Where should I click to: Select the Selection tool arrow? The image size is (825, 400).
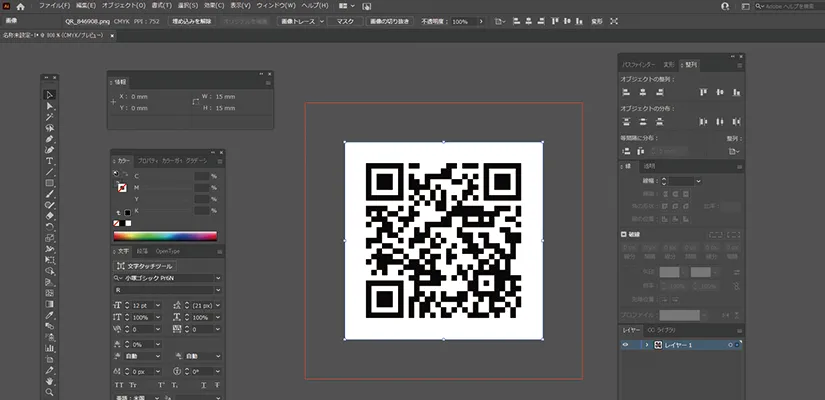[x=49, y=95]
